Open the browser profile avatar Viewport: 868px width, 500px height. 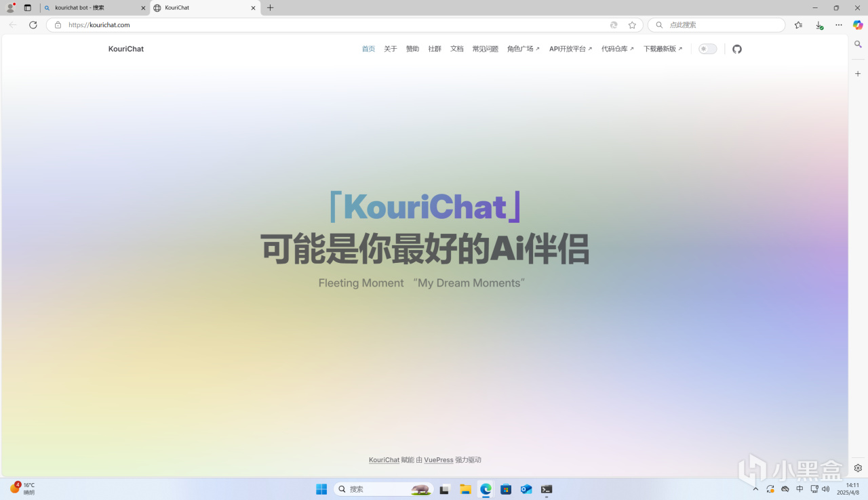[10, 8]
